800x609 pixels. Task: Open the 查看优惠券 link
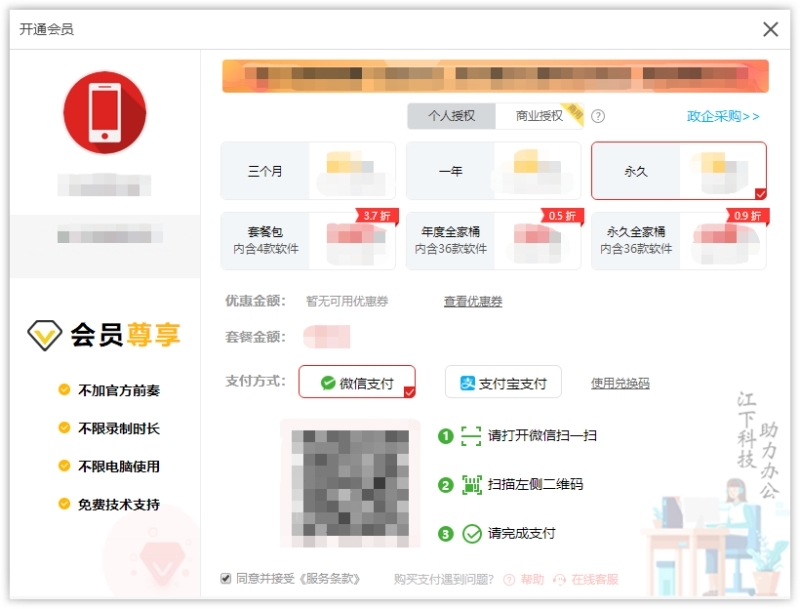473,301
